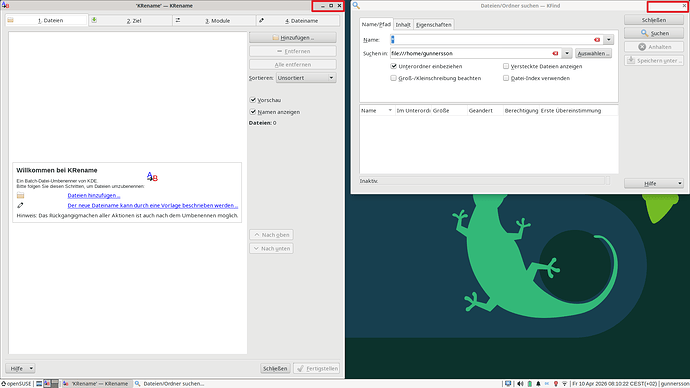Click the folder icon beside Dateien hinzufügen
690x388 pixels.
coord(20,195)
